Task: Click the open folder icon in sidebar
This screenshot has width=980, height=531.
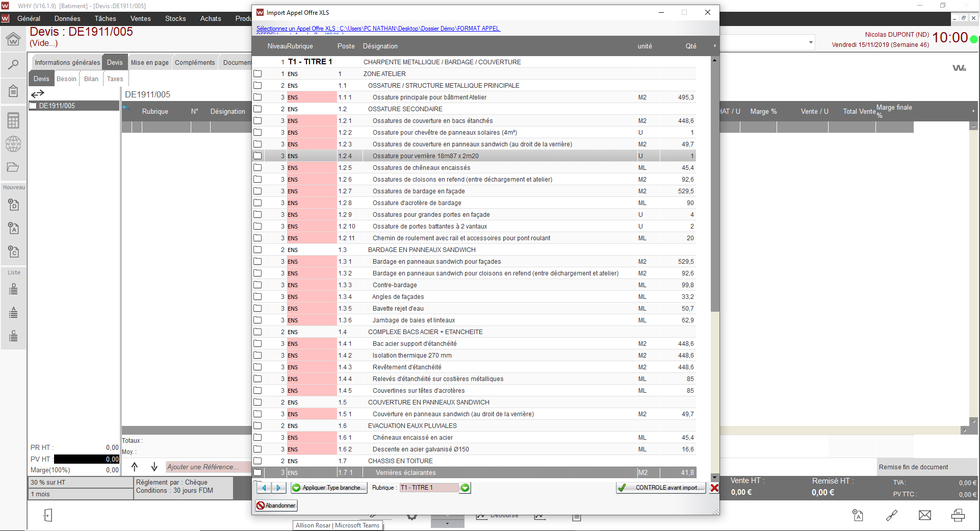Action: 13,167
